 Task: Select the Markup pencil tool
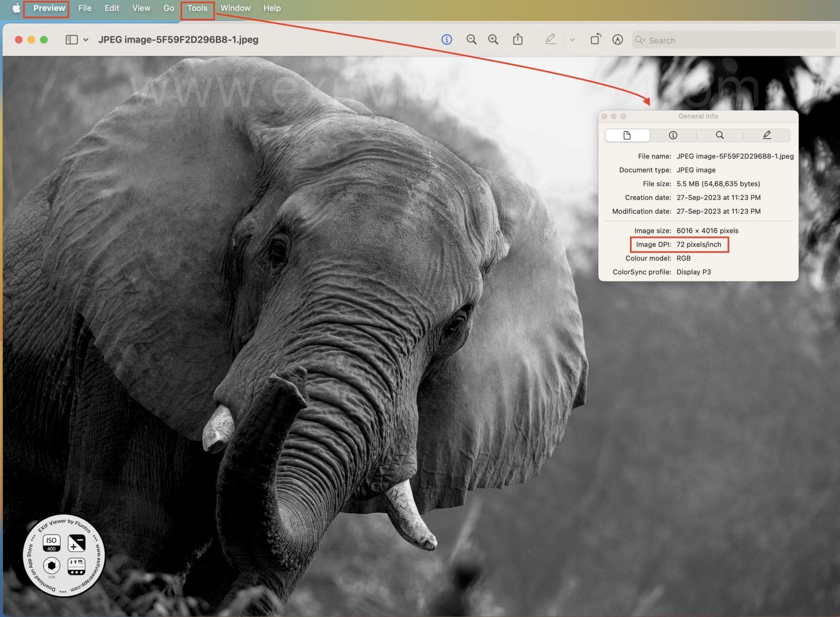[551, 39]
